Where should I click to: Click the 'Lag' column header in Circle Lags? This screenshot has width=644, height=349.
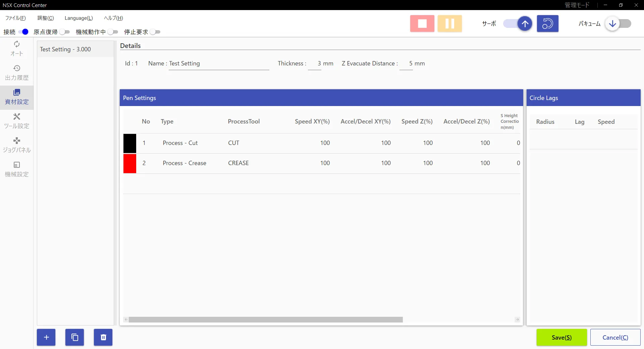pyautogui.click(x=580, y=122)
